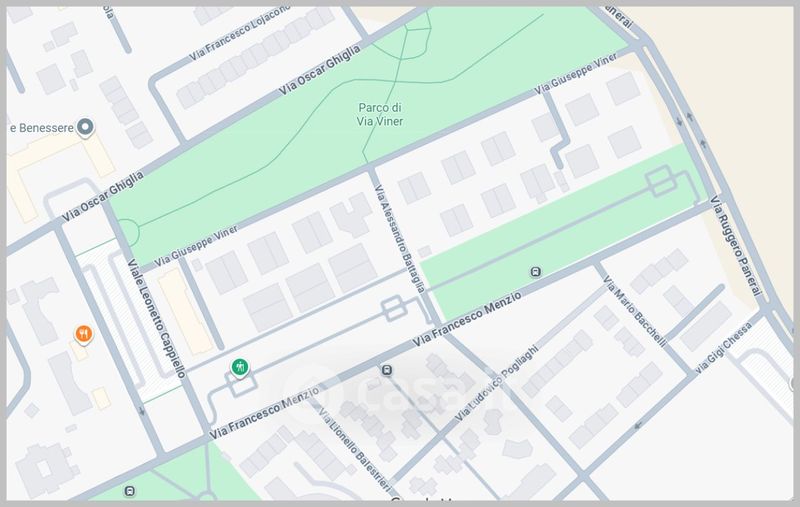Select the Via Lionello Balestrieri street label
The image size is (800, 507).
(345, 448)
